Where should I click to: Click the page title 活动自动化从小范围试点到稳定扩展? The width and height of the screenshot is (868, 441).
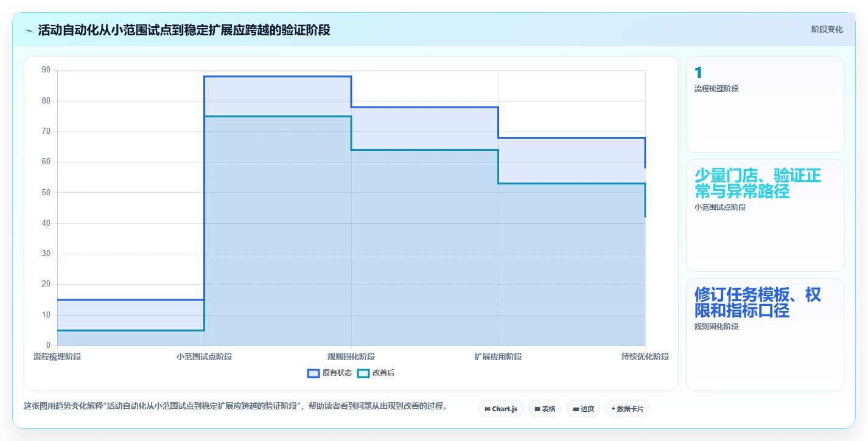(x=184, y=30)
